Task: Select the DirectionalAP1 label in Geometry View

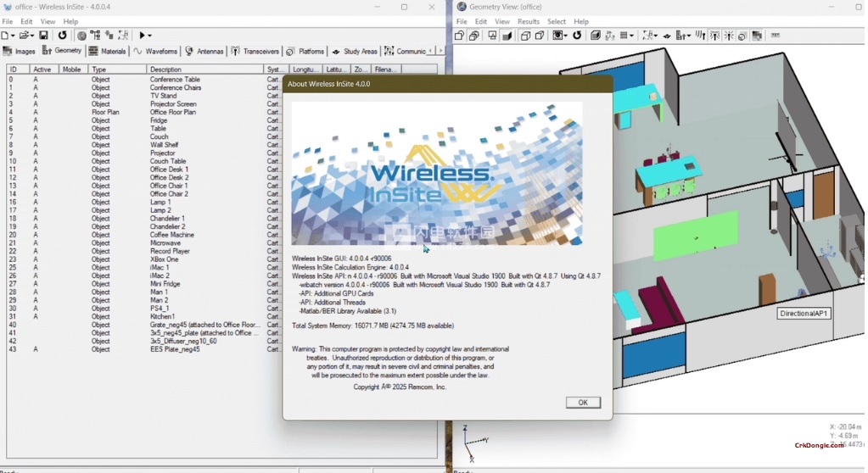Action: tap(804, 313)
